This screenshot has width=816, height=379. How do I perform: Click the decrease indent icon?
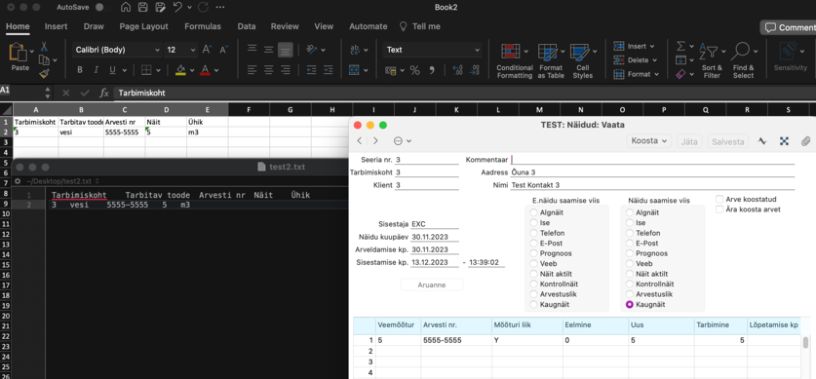[312, 69]
